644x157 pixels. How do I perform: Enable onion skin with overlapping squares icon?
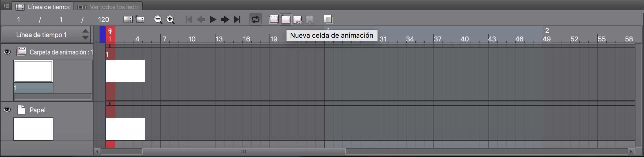(x=328, y=19)
